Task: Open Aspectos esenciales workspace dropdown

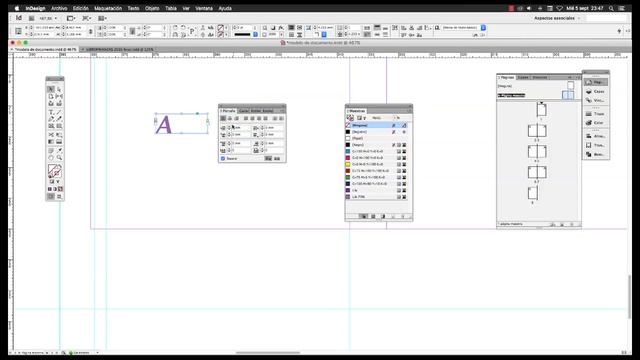Action: click(x=557, y=18)
